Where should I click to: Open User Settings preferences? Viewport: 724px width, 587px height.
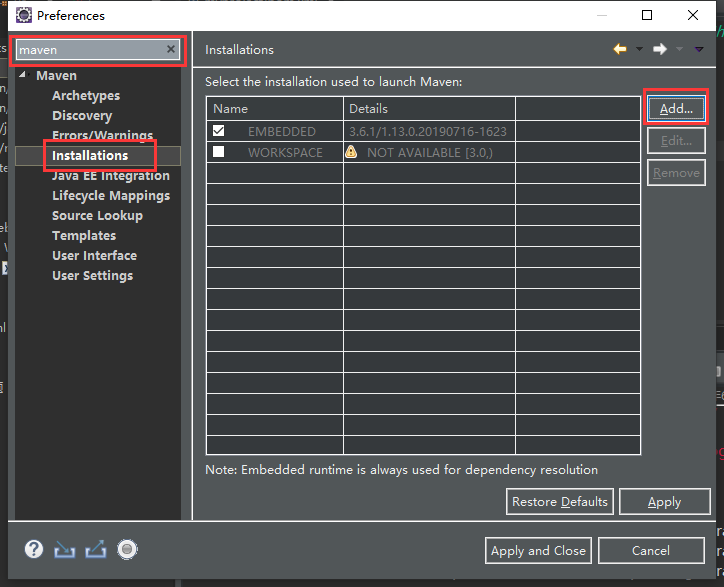click(x=92, y=276)
